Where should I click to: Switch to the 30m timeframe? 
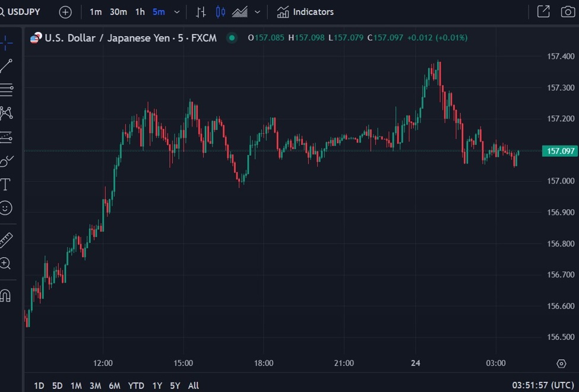point(118,12)
